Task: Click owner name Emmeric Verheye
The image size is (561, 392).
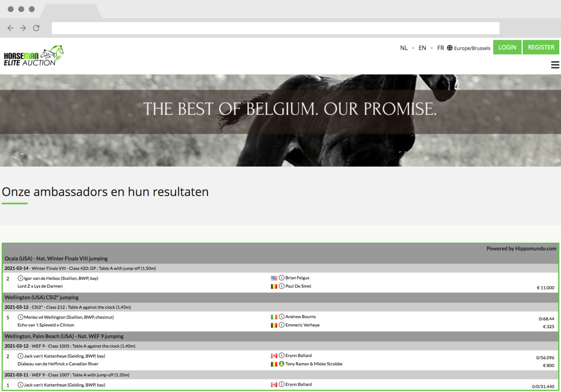Action: [x=302, y=325]
